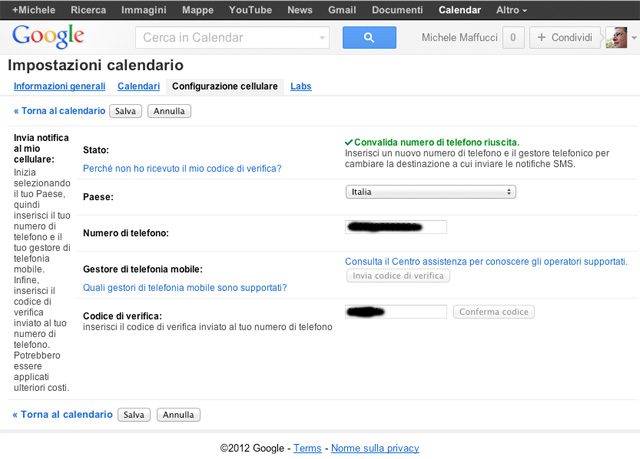Open Gmail from the top bar
This screenshot has width=640, height=459.
(x=342, y=9)
